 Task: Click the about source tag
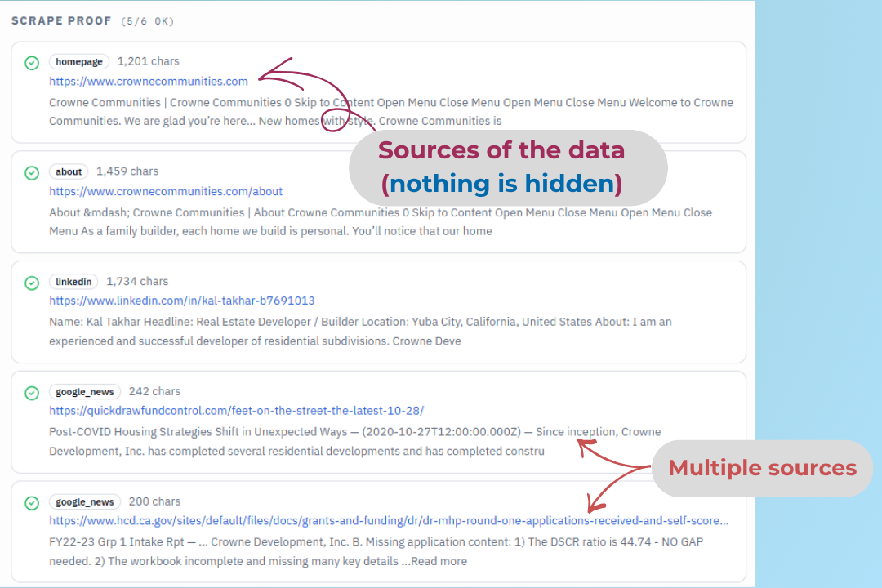[x=69, y=171]
